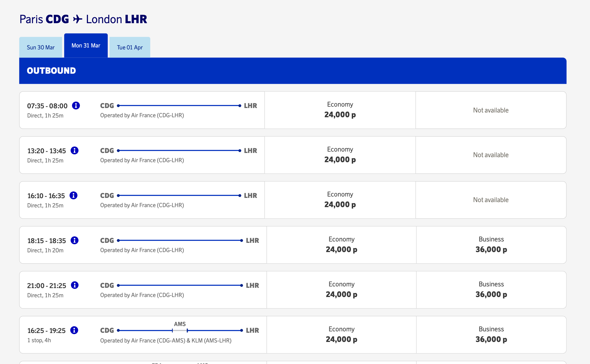Image resolution: width=590 pixels, height=364 pixels.
Task: Click the 1 stop, 4h duration text
Action: [x=39, y=340]
